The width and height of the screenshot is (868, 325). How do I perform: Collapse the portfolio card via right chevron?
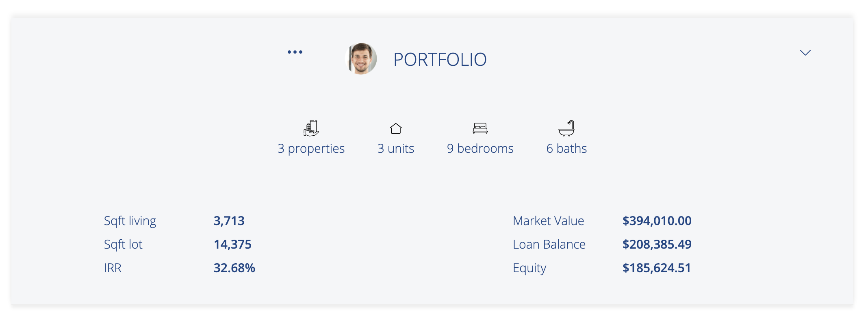pyautogui.click(x=805, y=52)
